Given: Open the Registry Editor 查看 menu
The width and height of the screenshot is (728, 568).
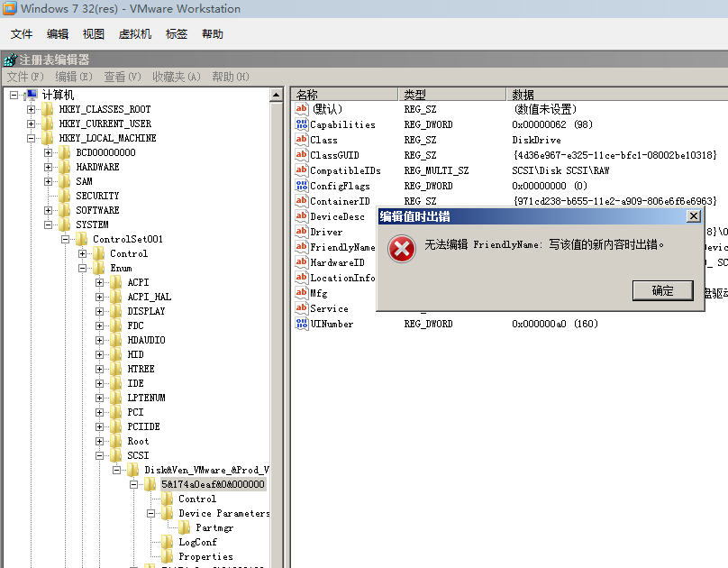Looking at the screenshot, I should 123,77.
